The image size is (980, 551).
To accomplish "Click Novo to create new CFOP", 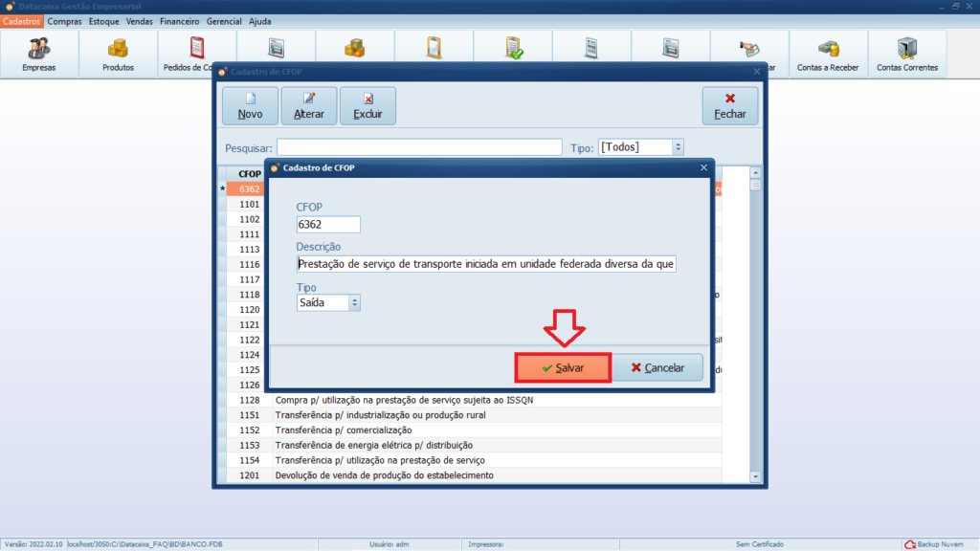I will click(250, 105).
